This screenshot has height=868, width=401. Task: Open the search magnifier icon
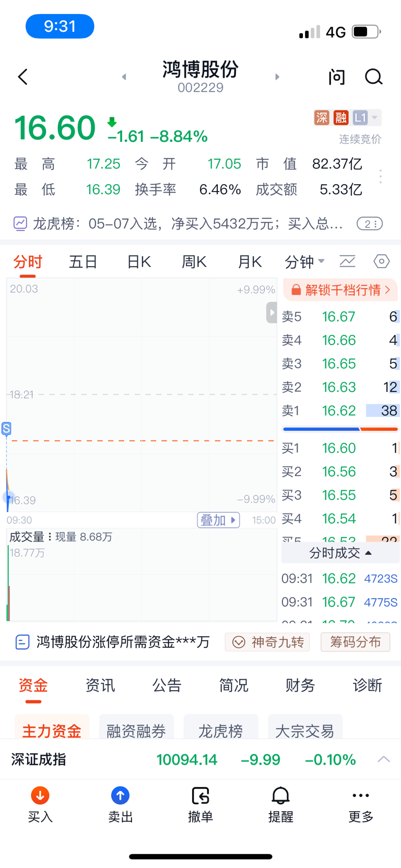[373, 77]
